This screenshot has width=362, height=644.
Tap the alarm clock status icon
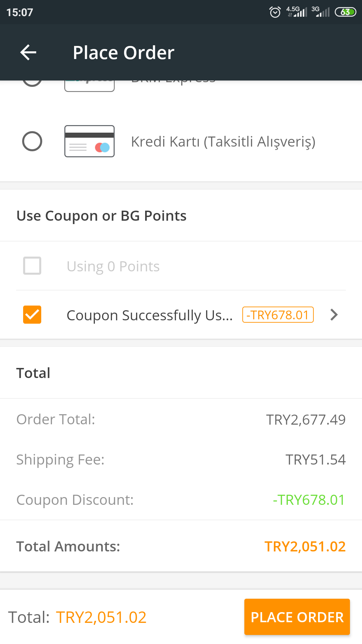click(x=275, y=12)
